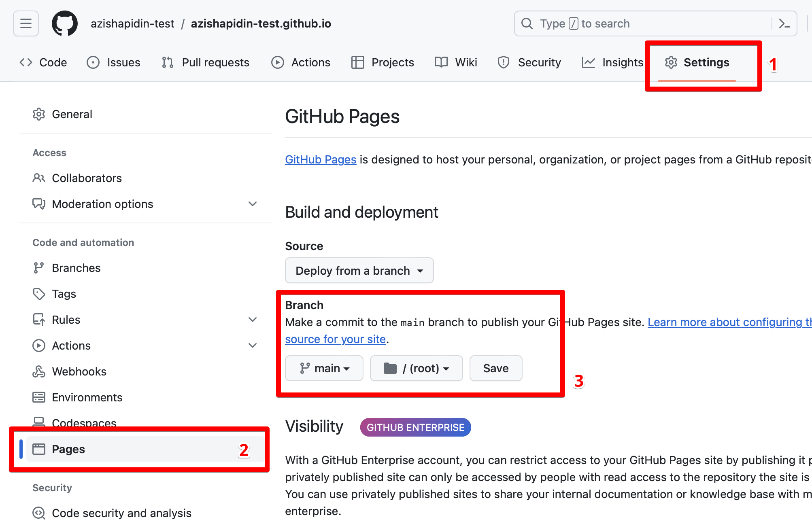Open the main branch selector dropdown
Viewport: 812px width, 526px height.
pyautogui.click(x=324, y=368)
